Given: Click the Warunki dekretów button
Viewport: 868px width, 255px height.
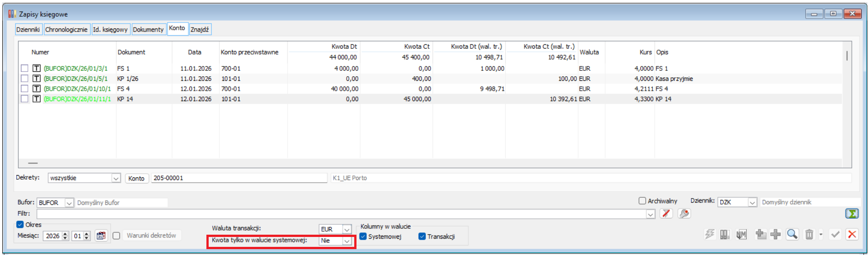Looking at the screenshot, I should pos(151,236).
